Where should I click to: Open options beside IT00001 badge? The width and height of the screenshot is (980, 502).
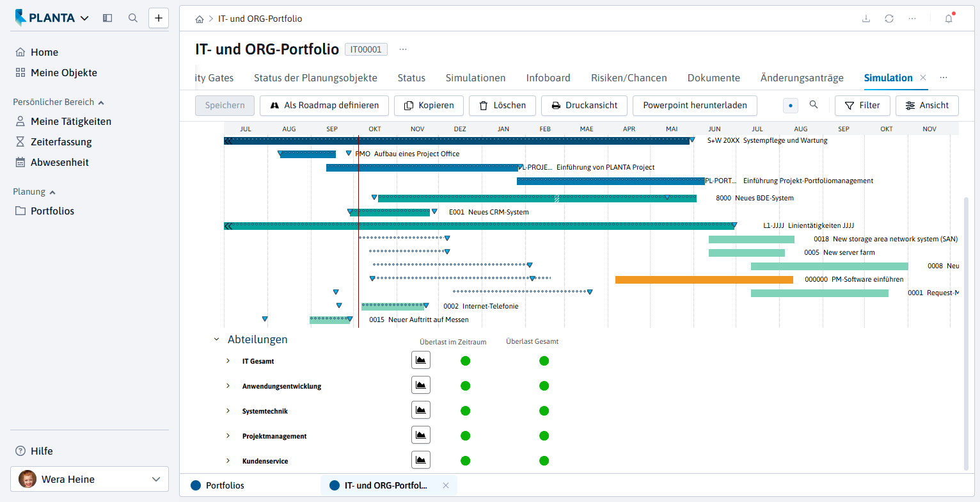[x=403, y=49]
